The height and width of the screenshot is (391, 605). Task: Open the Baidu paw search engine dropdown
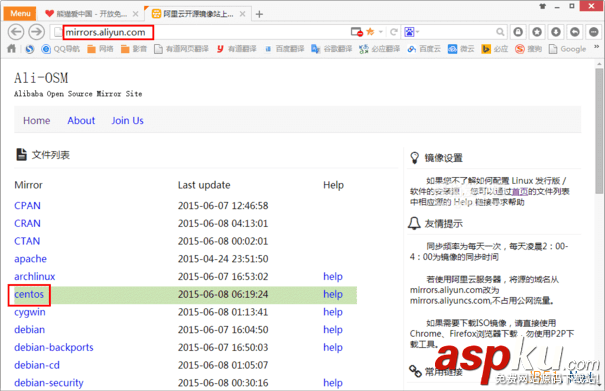(411, 32)
